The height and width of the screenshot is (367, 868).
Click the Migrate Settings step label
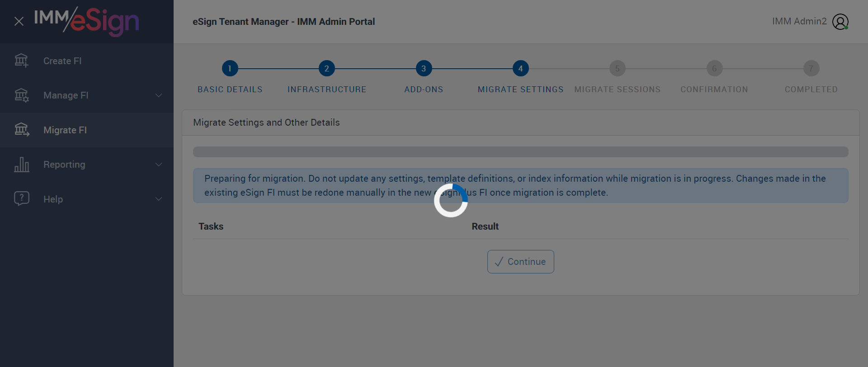point(521,89)
